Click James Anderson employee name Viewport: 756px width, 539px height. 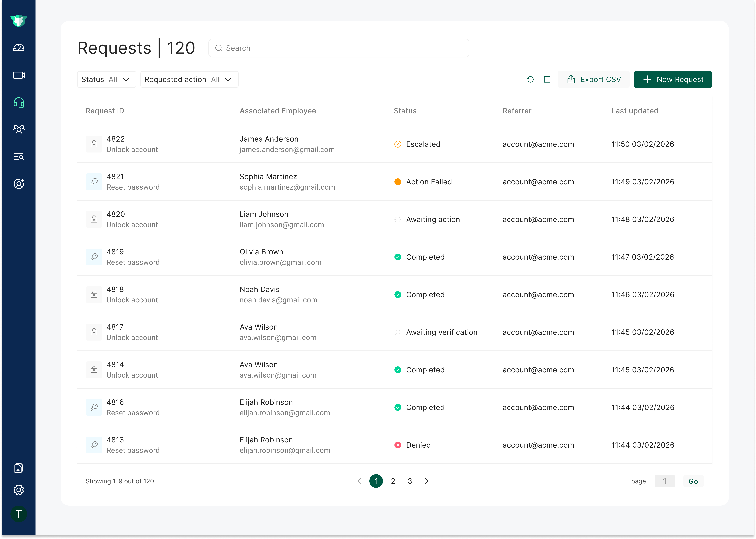(269, 139)
